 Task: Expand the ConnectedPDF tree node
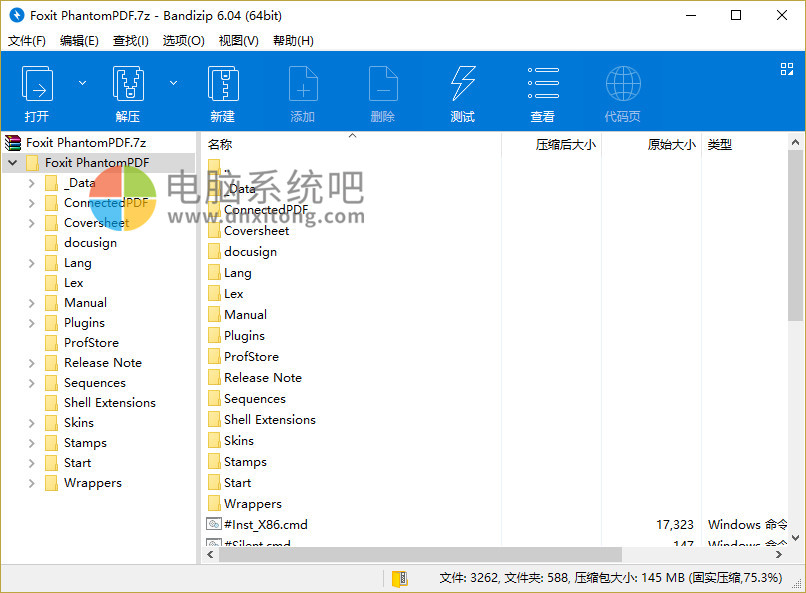[x=31, y=203]
